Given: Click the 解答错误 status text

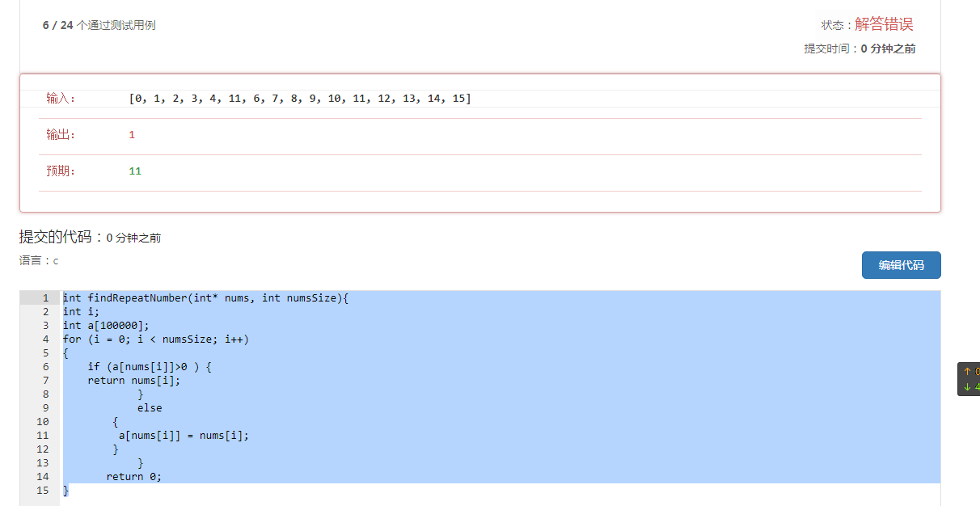Looking at the screenshot, I should pos(884,24).
